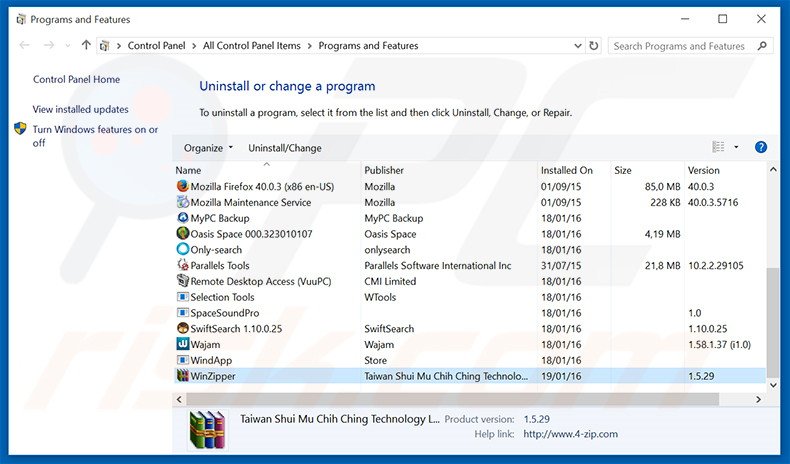This screenshot has height=464, width=790.
Task: Click the large WinZipper details pane icon
Action: (207, 430)
